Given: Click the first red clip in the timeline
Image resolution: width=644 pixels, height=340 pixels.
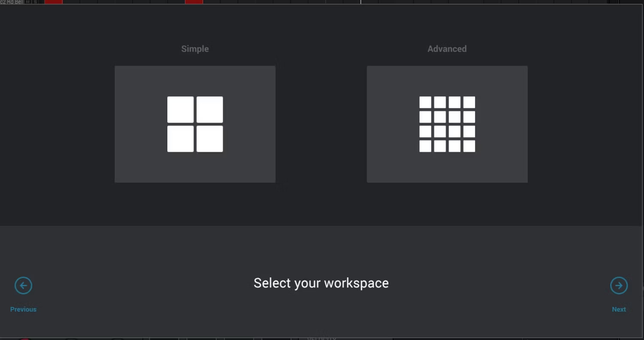Looking at the screenshot, I should (54, 2).
